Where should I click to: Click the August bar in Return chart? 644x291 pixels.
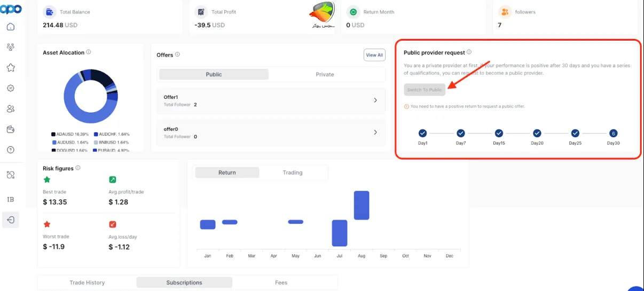362,205
